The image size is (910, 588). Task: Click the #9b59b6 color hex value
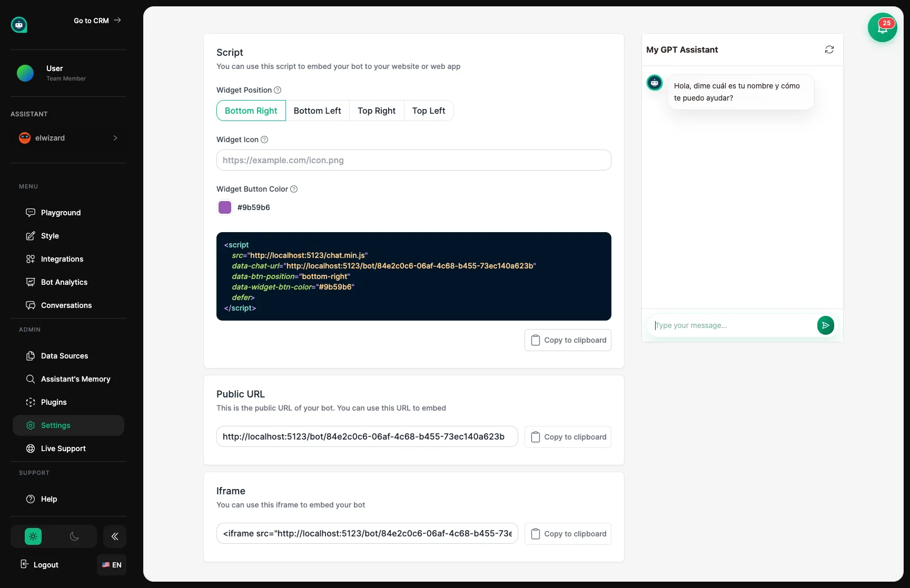tap(254, 207)
